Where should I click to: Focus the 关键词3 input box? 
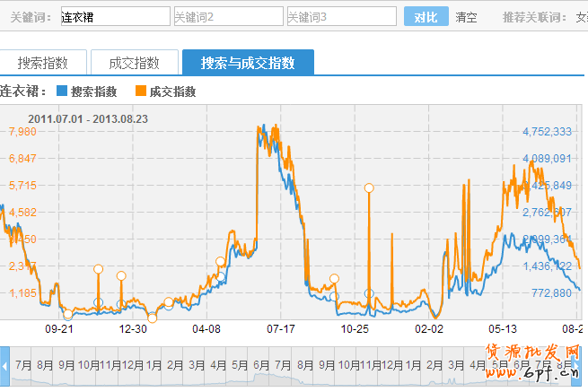coord(340,17)
